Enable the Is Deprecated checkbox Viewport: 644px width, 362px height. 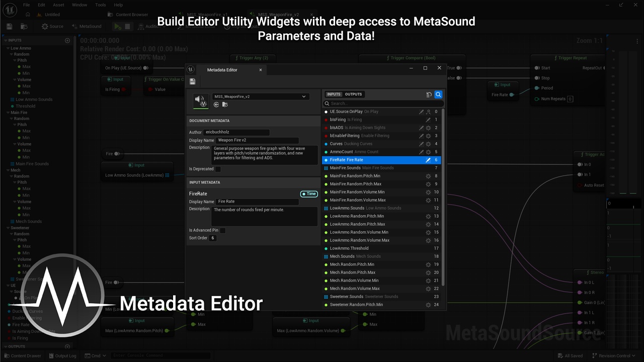click(x=218, y=169)
